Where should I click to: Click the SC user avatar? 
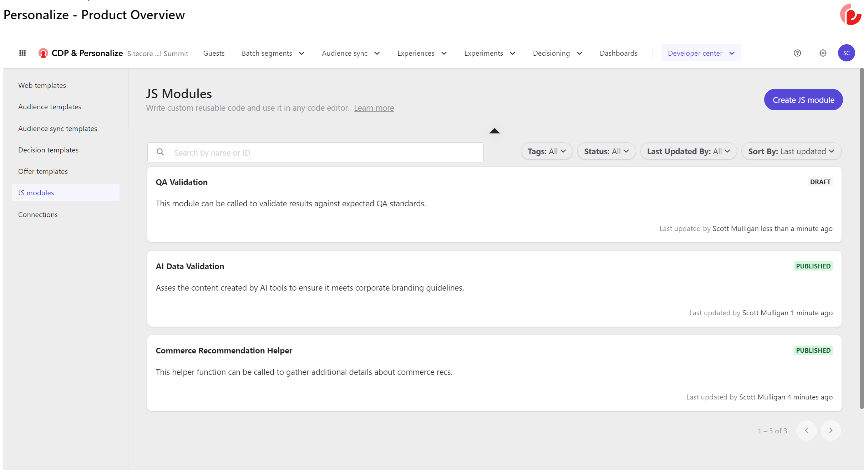click(846, 53)
